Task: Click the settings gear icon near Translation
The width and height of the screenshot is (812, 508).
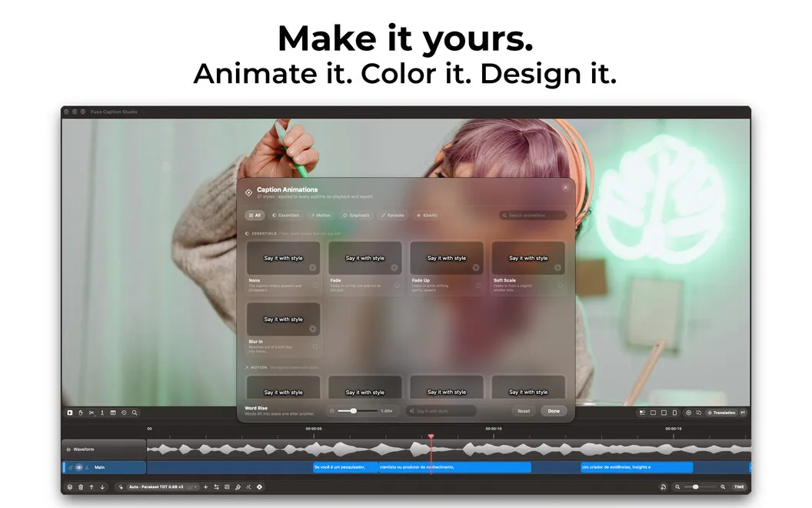Action: (689, 413)
